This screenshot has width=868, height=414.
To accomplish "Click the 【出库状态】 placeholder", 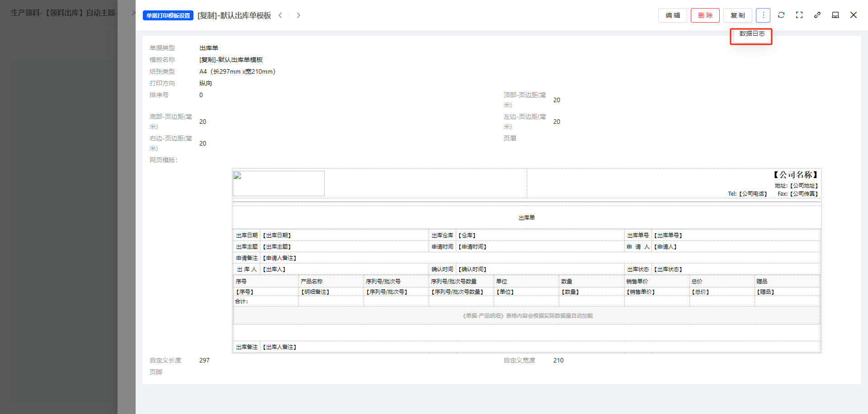I will click(668, 269).
